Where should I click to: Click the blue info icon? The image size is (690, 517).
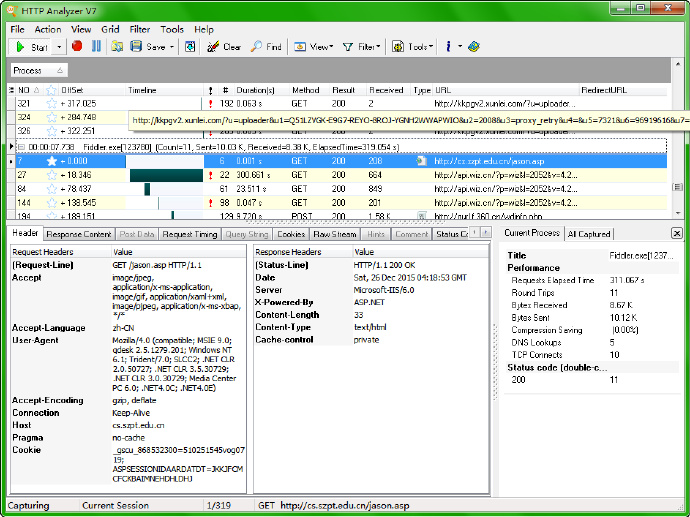tap(448, 46)
